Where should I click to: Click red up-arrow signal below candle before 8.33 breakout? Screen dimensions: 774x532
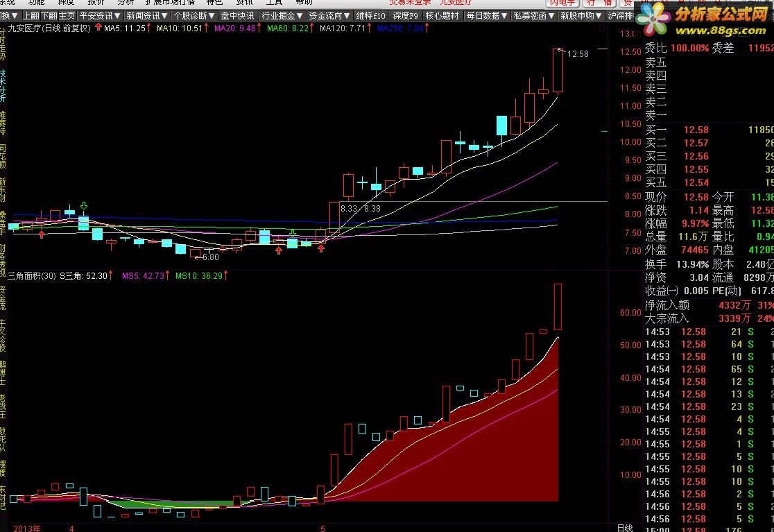pyautogui.click(x=321, y=249)
